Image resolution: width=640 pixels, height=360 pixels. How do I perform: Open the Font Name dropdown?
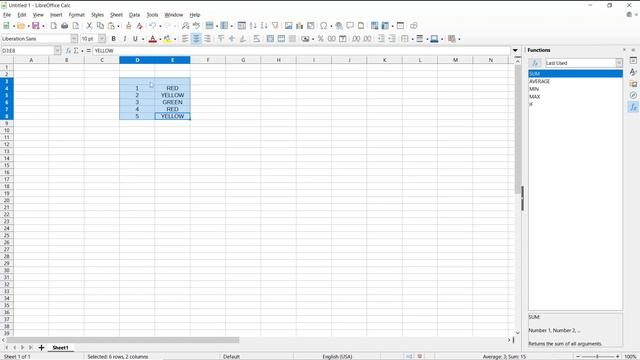[x=74, y=39]
